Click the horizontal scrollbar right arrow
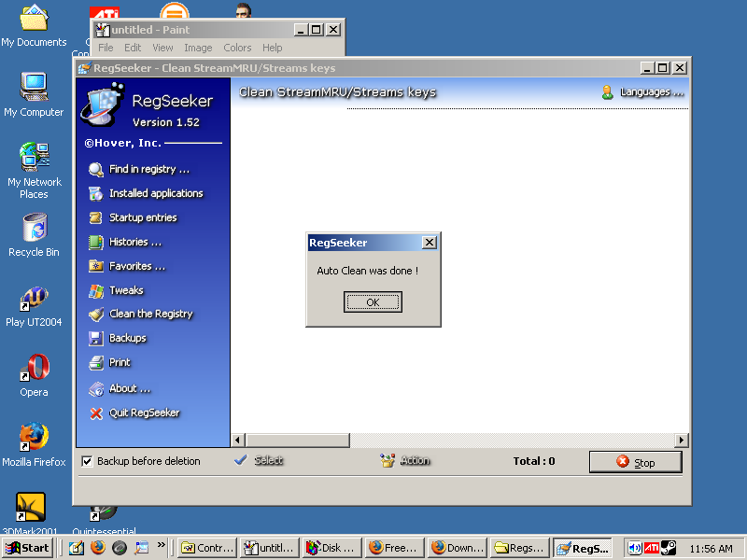The image size is (747, 560). click(x=682, y=440)
